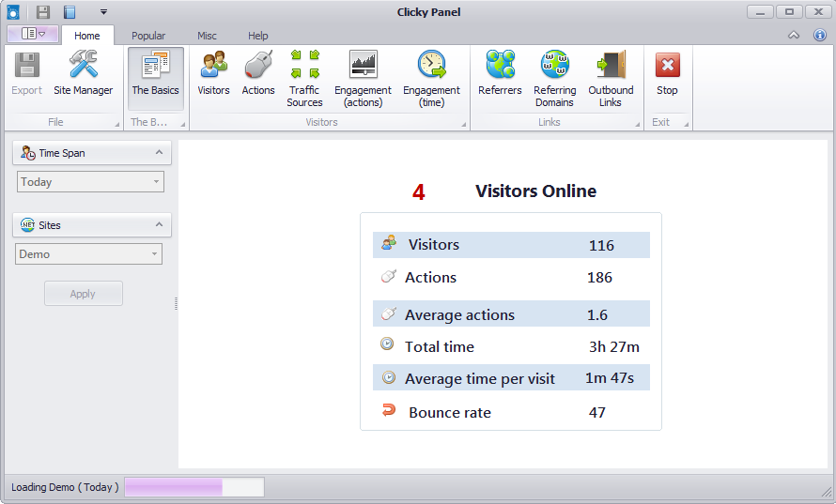Click the Loading Demo (Today) status text
The image size is (836, 504).
[x=65, y=487]
